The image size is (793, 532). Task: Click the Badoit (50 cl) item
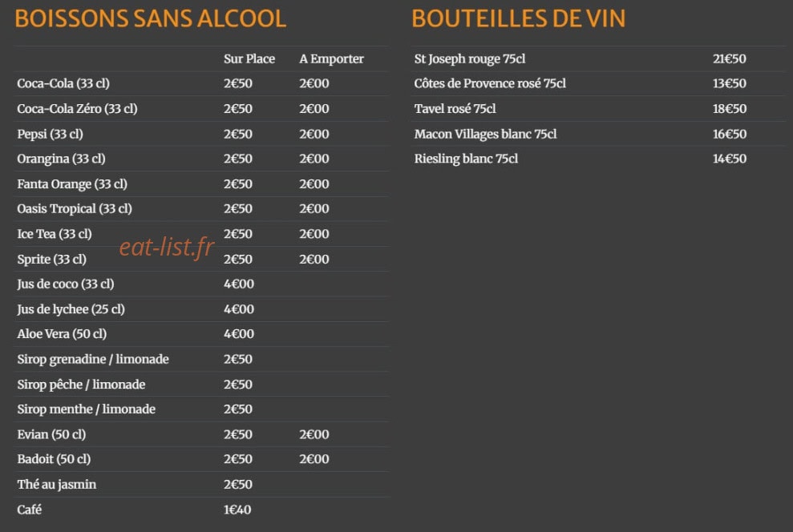54,459
